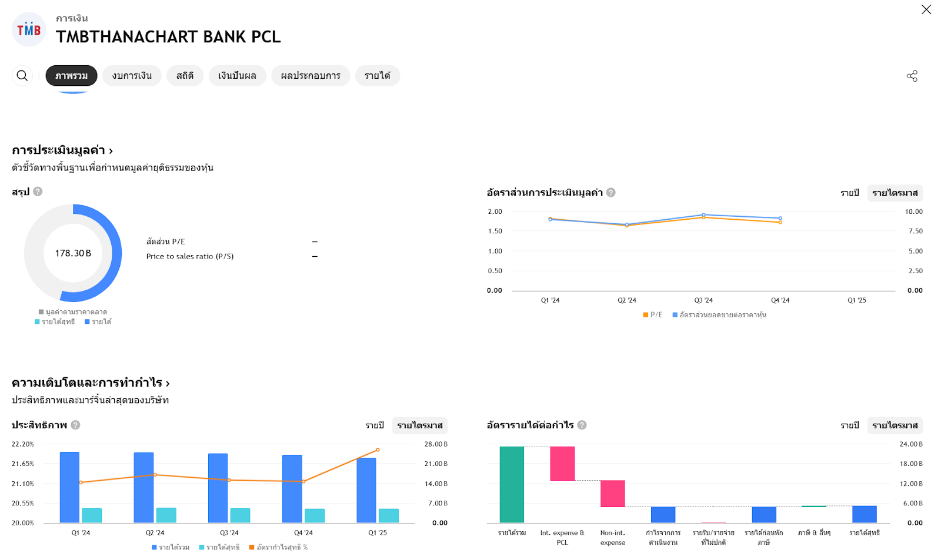This screenshot has width=941, height=560.
Task: Click the Non-int. expense pink bar
Action: pos(613,494)
